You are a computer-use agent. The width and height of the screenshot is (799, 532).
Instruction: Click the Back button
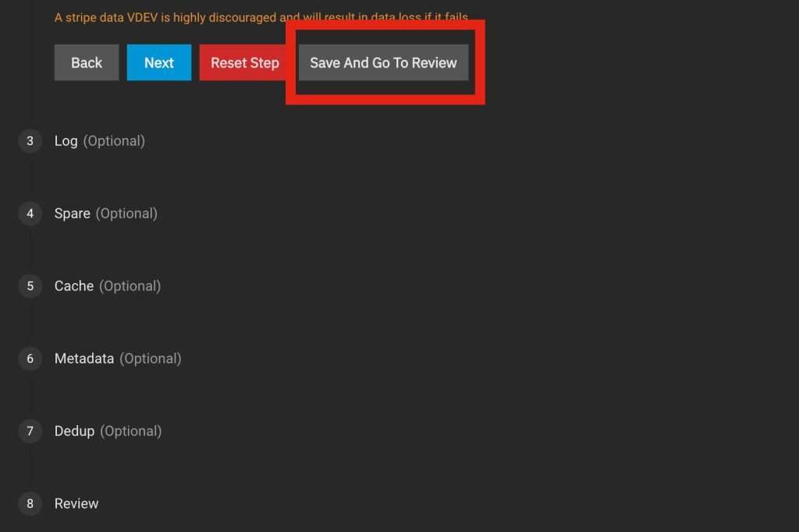(x=87, y=63)
